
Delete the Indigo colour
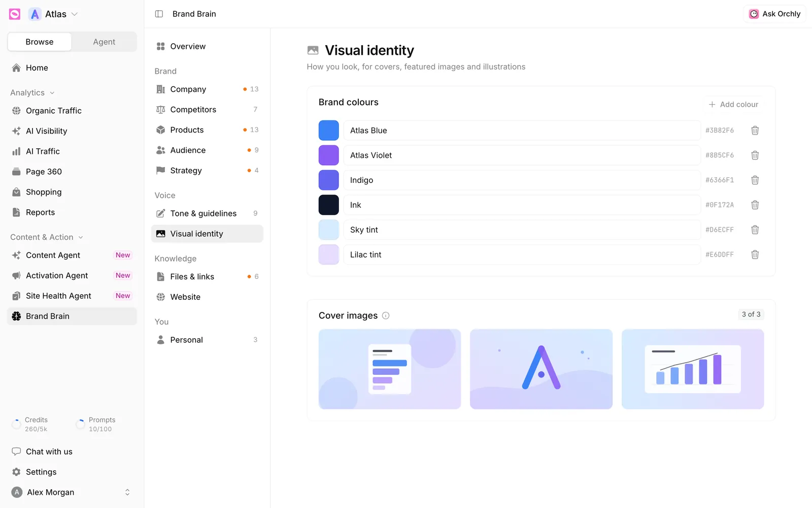755,180
